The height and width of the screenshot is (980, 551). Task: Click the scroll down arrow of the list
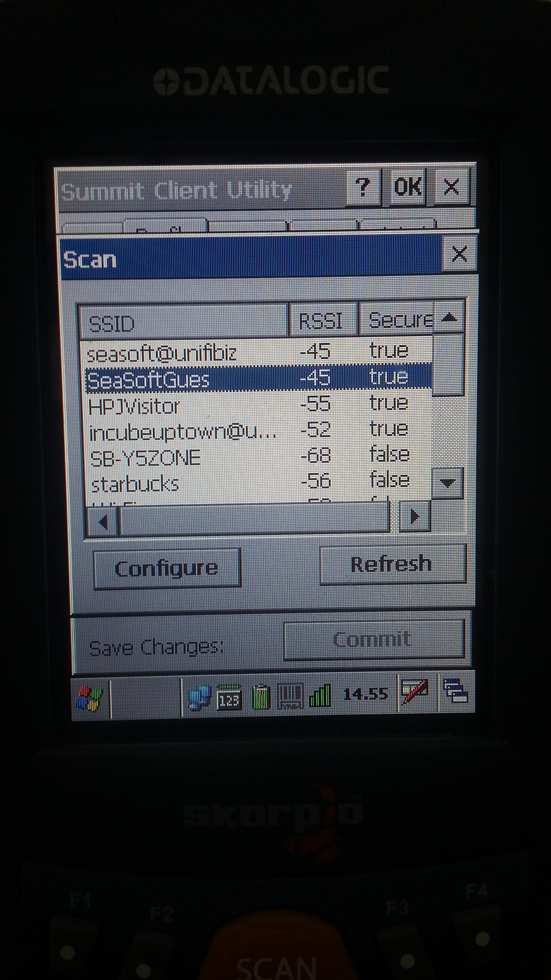447,483
